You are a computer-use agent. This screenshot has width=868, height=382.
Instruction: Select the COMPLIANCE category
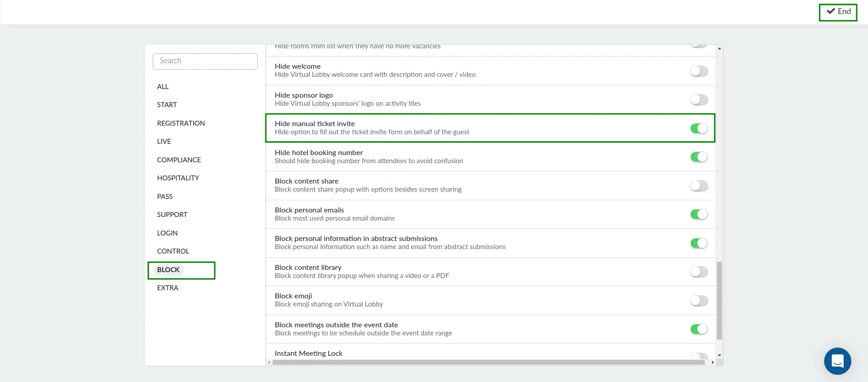pyautogui.click(x=179, y=160)
